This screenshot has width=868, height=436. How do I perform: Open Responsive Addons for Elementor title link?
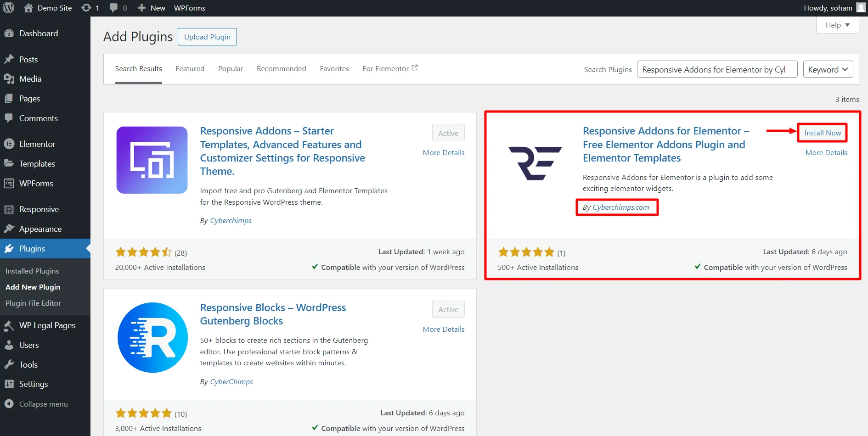(x=666, y=145)
